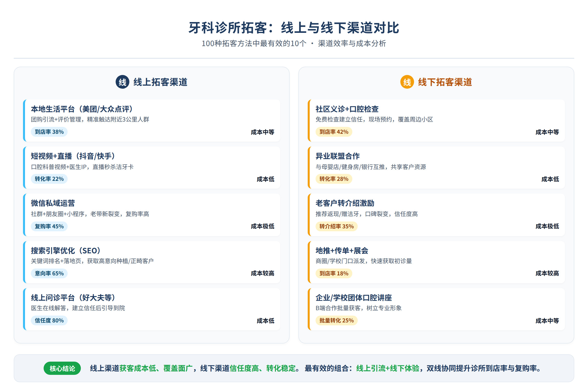Click description 团购引流+评价管理，精准触达附近3公里人群
This screenshot has width=588, height=392.
click(x=90, y=119)
